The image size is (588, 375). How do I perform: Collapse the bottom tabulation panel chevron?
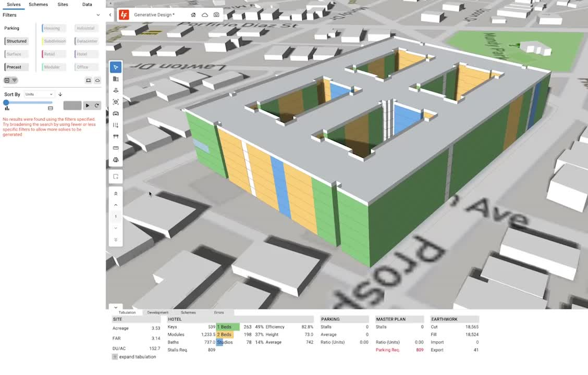(x=116, y=307)
